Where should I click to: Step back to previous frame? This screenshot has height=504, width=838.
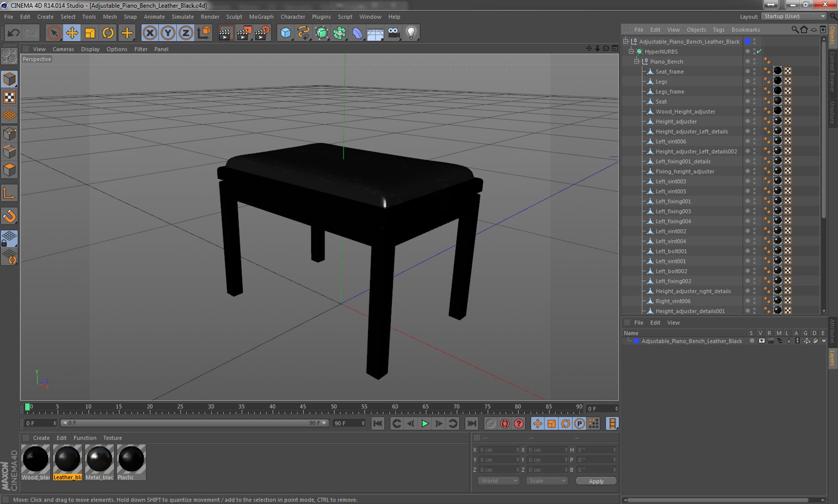411,423
